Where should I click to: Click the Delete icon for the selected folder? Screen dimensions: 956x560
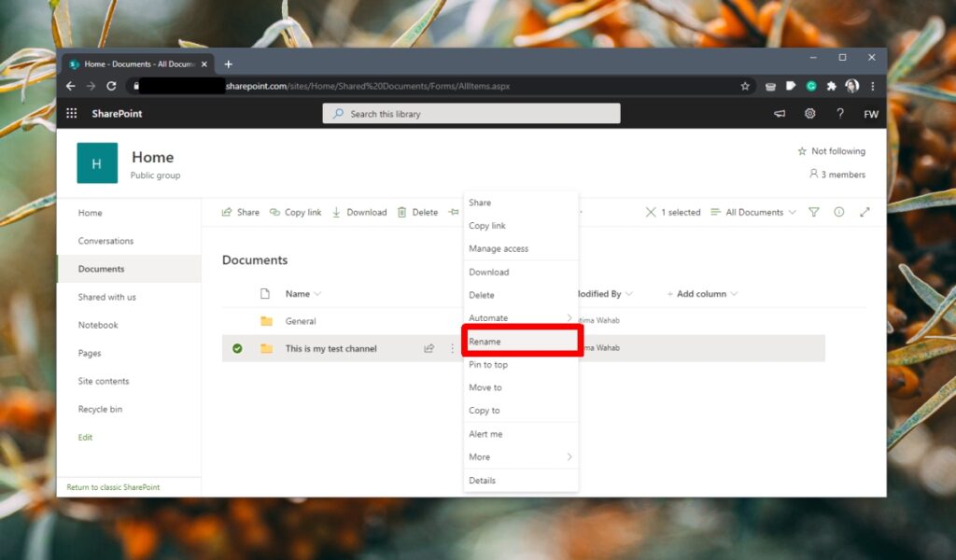coord(402,212)
